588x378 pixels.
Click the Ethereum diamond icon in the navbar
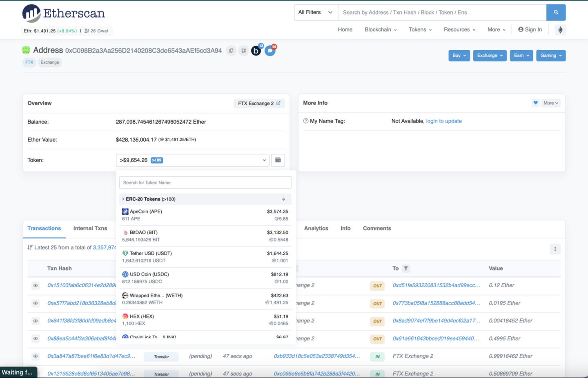(x=560, y=29)
